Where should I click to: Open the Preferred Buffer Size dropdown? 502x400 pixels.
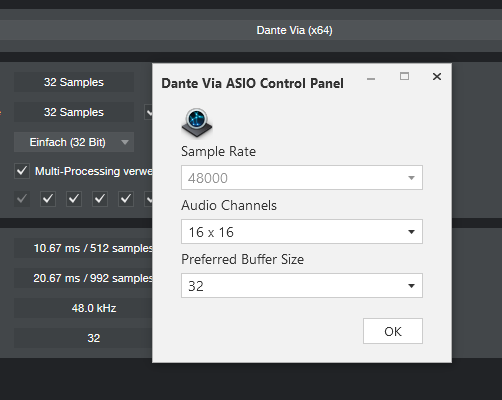[x=302, y=286]
